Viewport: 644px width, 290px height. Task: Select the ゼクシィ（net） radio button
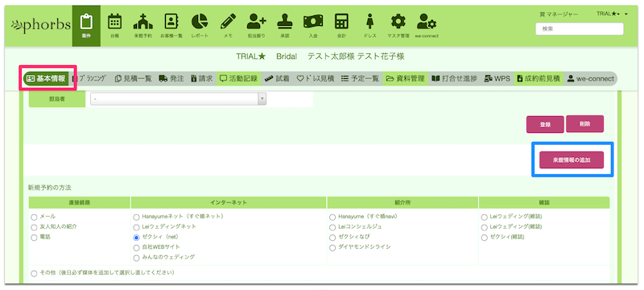(136, 238)
